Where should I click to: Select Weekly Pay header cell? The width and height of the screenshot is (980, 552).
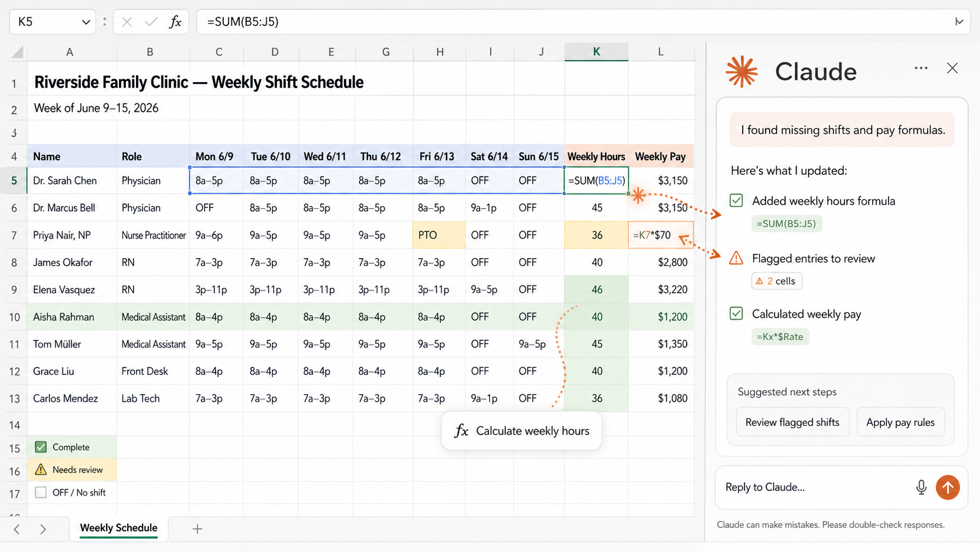pos(661,157)
